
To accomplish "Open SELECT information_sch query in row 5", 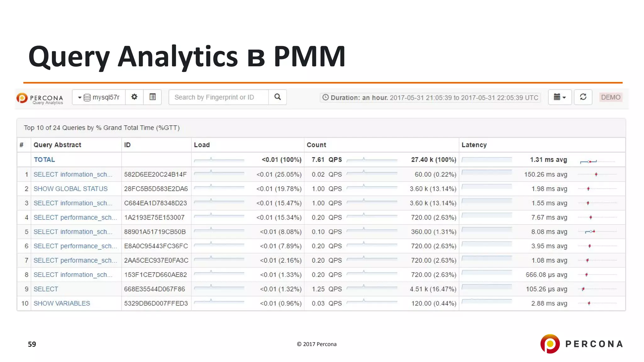I will tap(73, 232).
